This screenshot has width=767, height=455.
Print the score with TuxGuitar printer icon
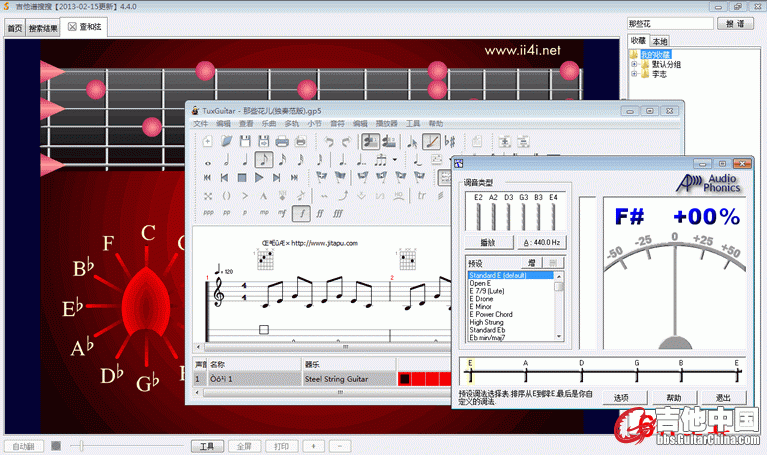(282, 142)
